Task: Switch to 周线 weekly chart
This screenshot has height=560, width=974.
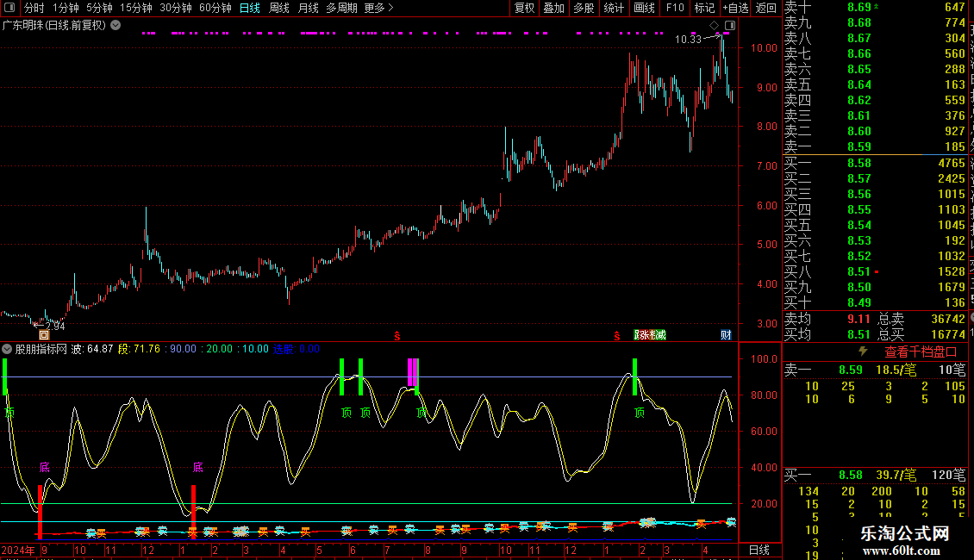Action: 279,8
